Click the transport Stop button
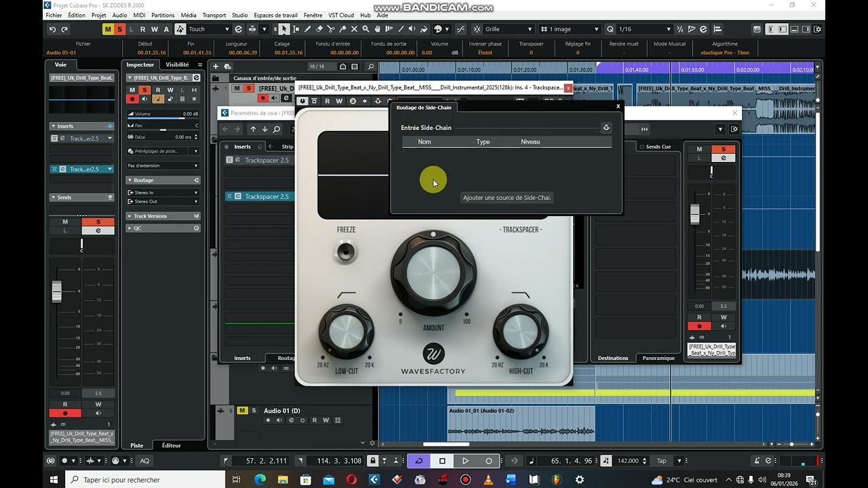This screenshot has height=488, width=868. coord(442,461)
